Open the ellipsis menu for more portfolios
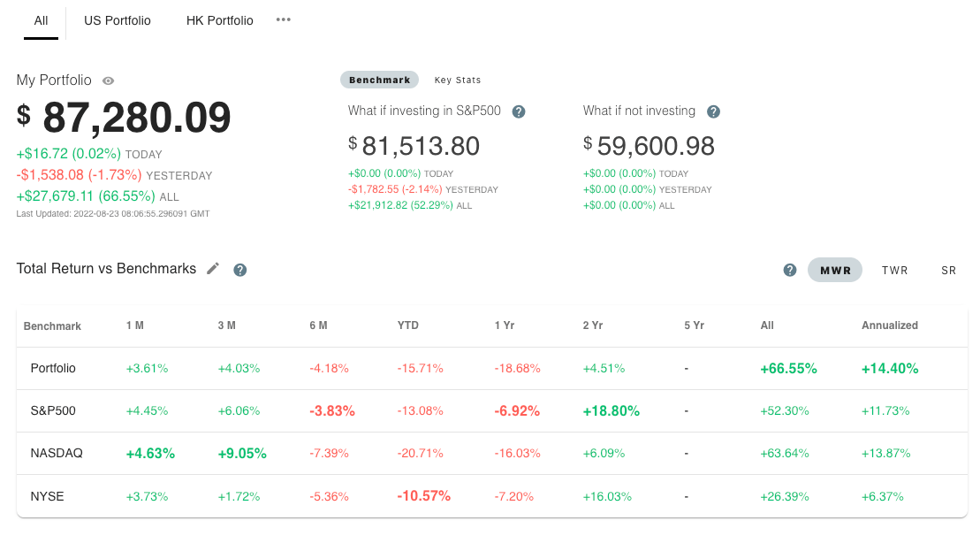Viewport: 980px width, 536px height. click(x=283, y=19)
